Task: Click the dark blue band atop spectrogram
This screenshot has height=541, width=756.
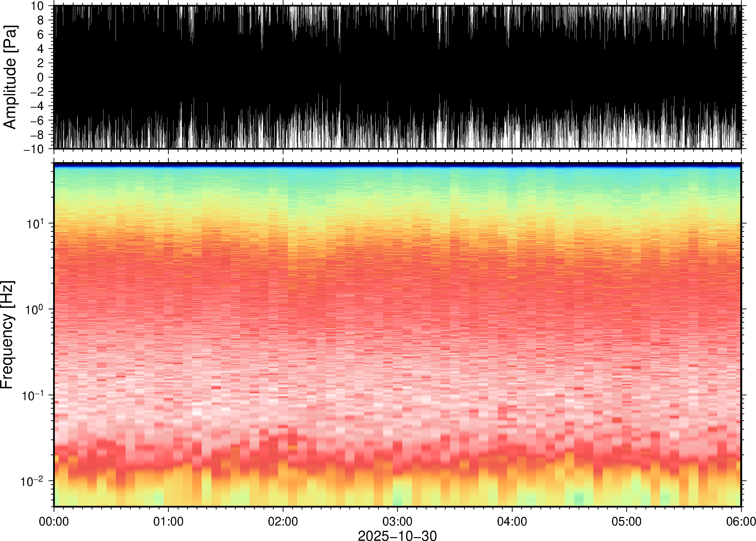Action: tap(397, 165)
